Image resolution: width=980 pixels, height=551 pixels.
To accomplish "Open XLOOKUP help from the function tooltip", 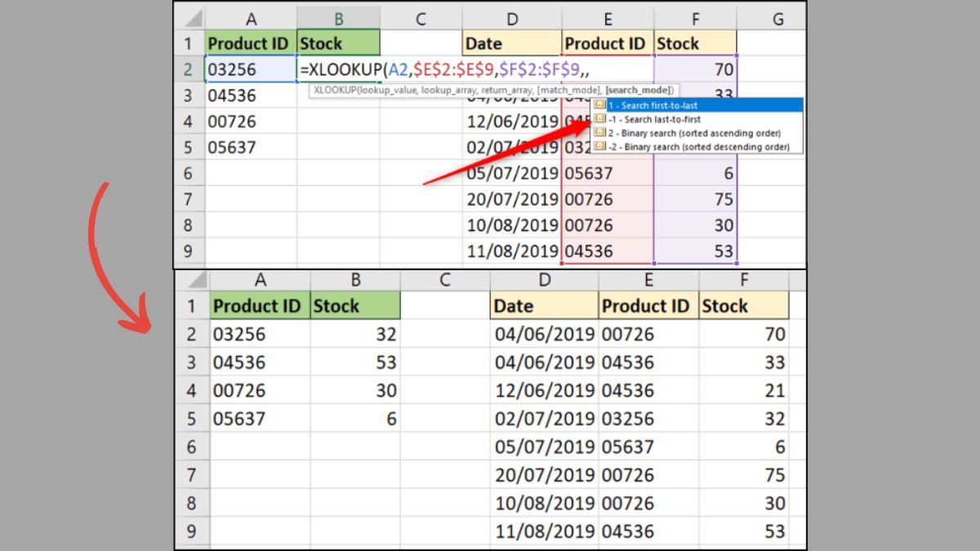I will (x=335, y=89).
